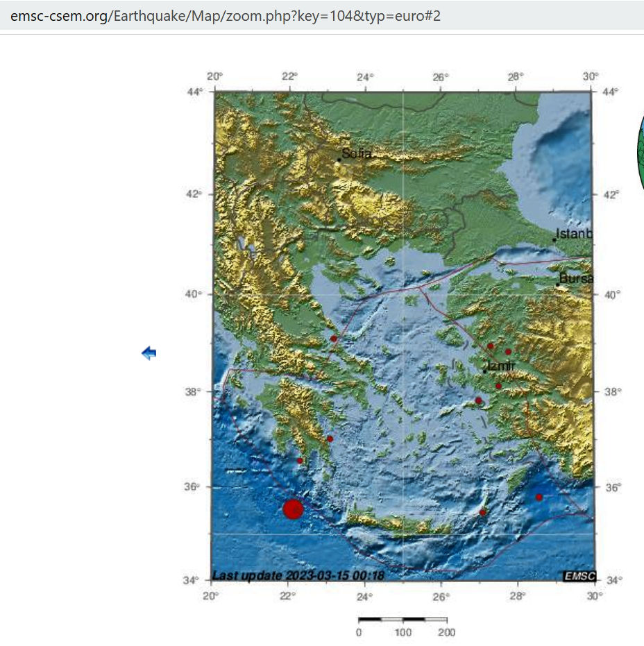Click the Izmir city label
The width and height of the screenshot is (644, 646).
tap(500, 366)
